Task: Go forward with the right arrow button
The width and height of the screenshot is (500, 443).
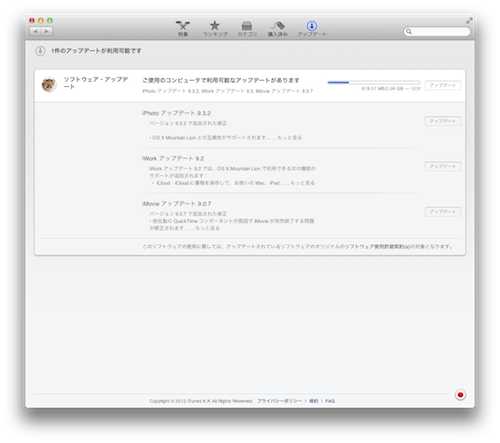Action: tap(46, 31)
